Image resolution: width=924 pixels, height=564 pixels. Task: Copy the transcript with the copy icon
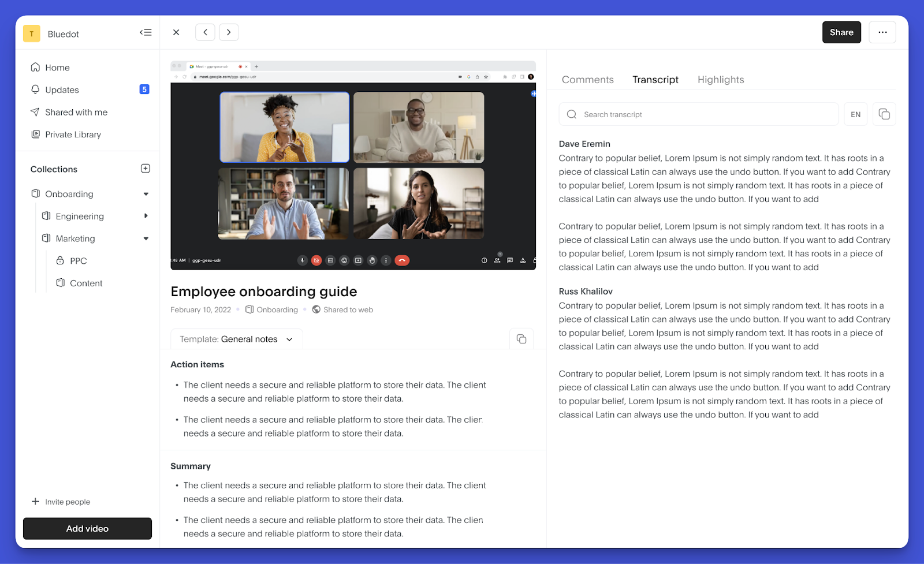tap(884, 114)
